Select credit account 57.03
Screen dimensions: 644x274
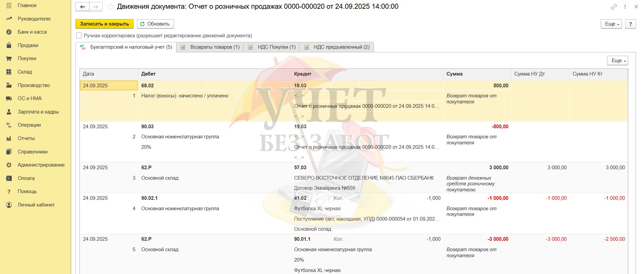point(300,168)
